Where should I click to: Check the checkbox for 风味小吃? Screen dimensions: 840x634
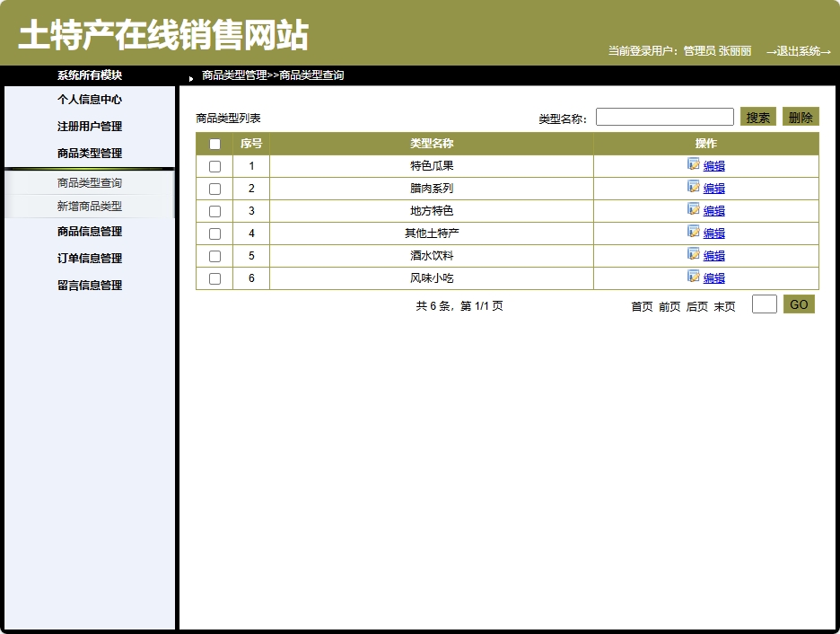[x=214, y=277]
